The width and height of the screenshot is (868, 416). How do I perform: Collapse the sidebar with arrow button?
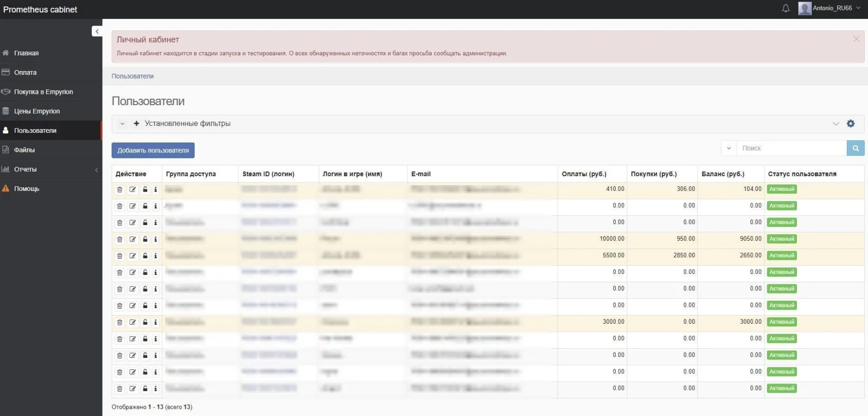(97, 31)
